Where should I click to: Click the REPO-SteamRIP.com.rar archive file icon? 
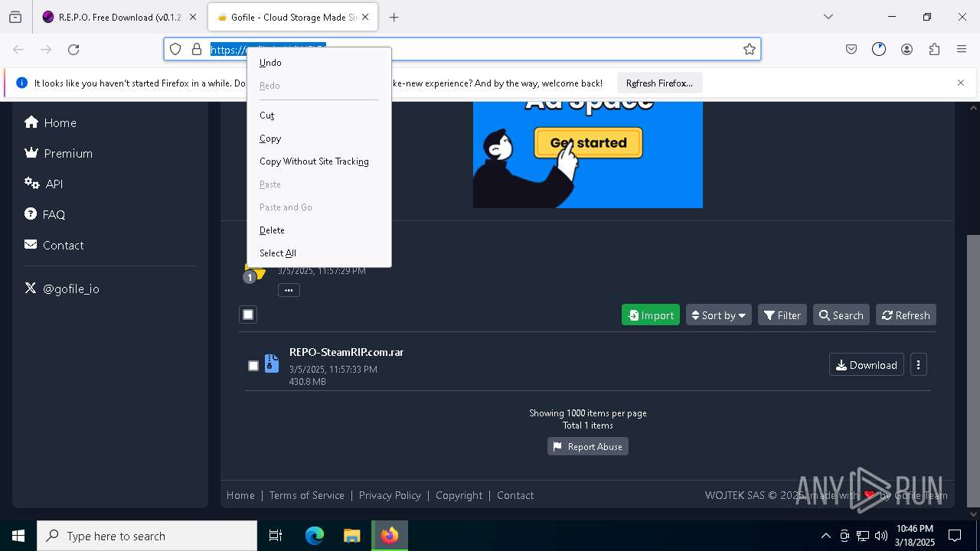click(272, 364)
